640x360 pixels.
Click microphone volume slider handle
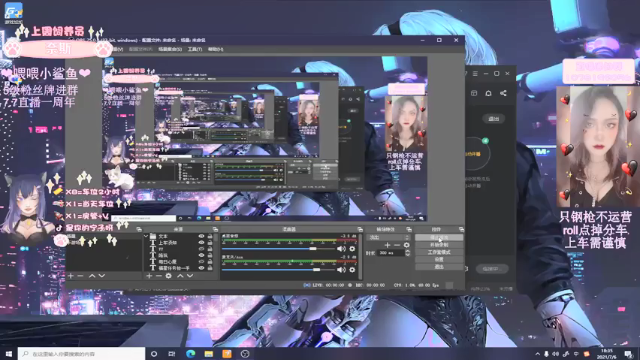tap(316, 269)
